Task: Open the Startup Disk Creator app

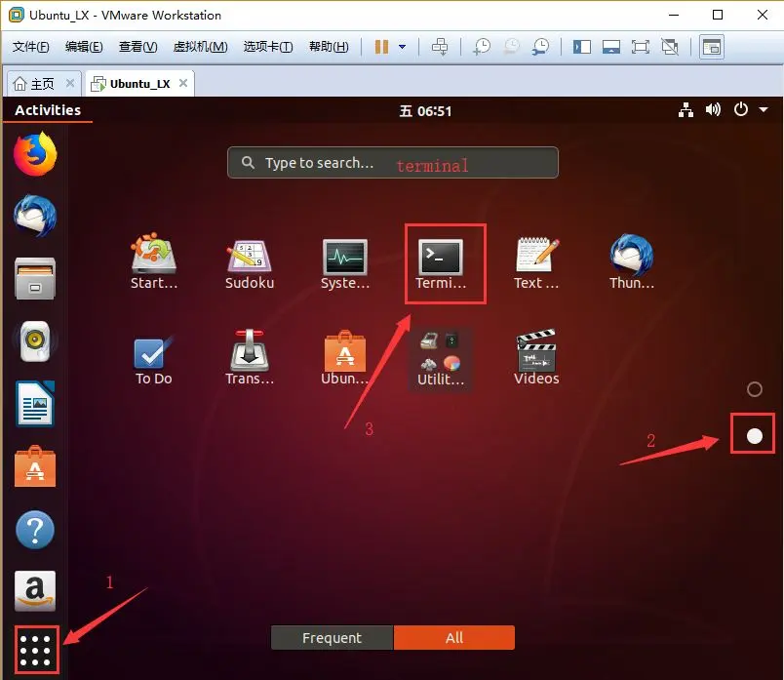Action: pos(154,261)
